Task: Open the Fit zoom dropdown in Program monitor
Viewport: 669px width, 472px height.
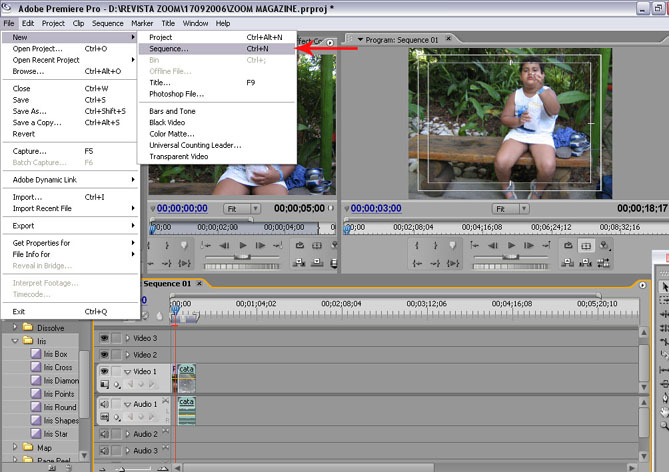Action: click(x=510, y=209)
